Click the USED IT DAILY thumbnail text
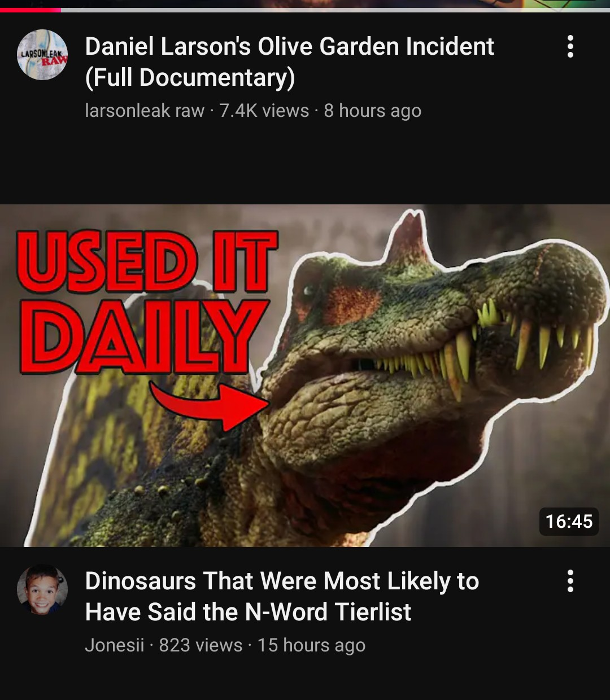The height and width of the screenshot is (700, 610). tap(147, 302)
